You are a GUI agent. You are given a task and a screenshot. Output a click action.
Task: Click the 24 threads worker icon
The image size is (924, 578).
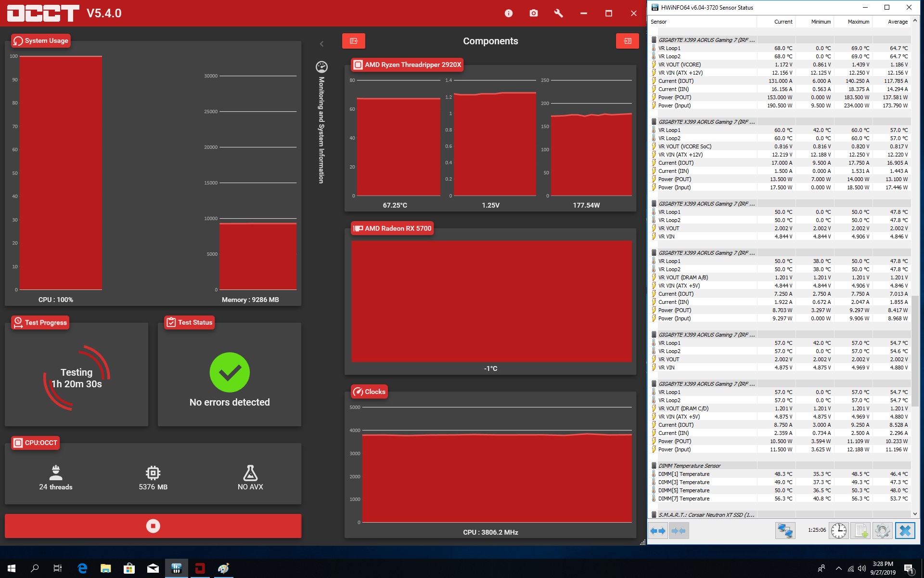click(x=56, y=473)
